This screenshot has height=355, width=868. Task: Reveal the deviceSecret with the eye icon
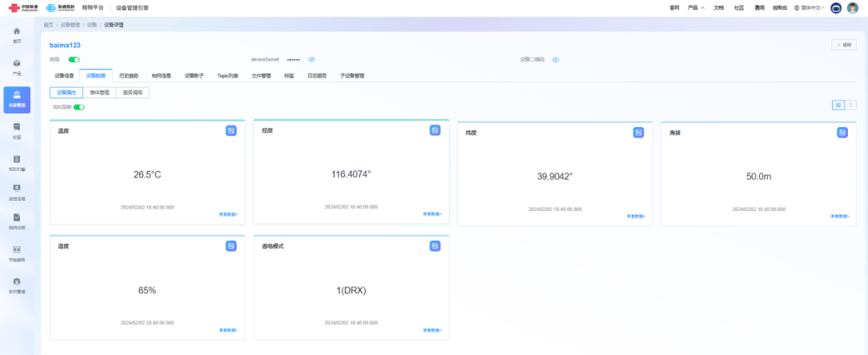click(x=312, y=59)
